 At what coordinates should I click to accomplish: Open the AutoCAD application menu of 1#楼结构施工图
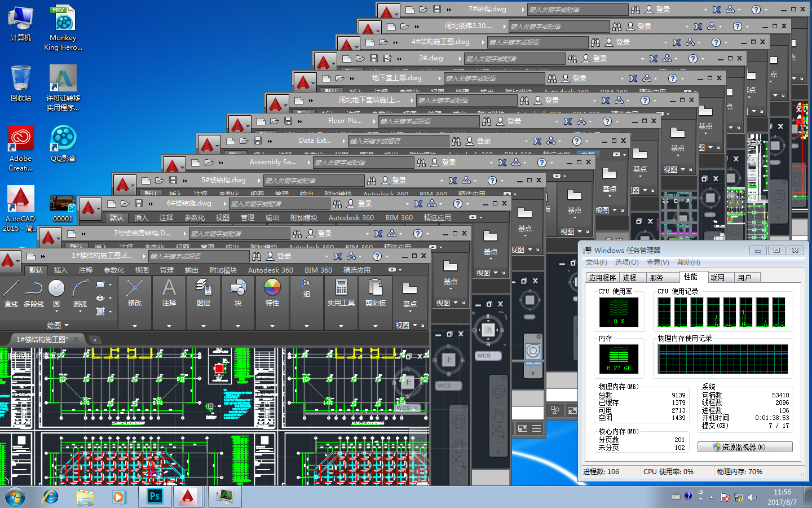(x=9, y=260)
